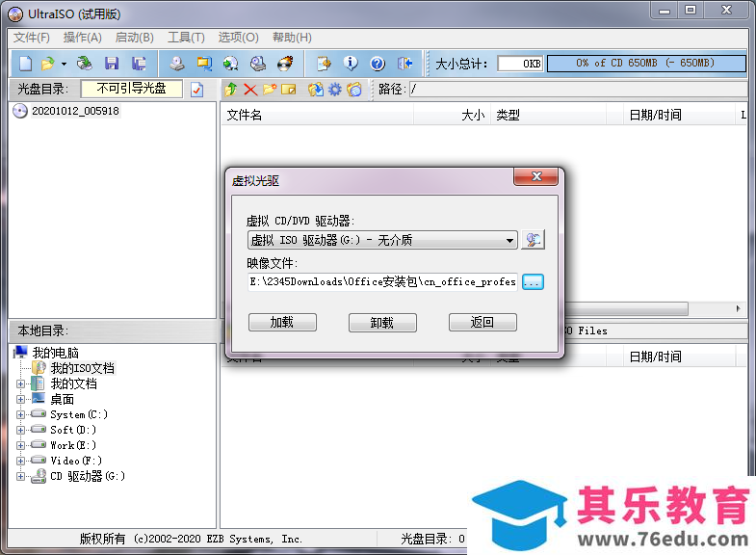Click the Mount to virtual drive icon
Image resolution: width=756 pixels, height=555 pixels.
[x=258, y=64]
